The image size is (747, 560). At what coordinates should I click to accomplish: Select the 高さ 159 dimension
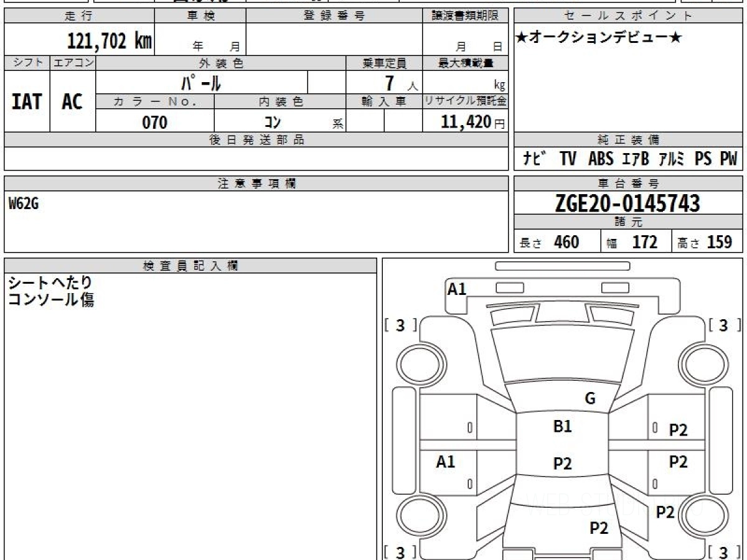(x=704, y=242)
